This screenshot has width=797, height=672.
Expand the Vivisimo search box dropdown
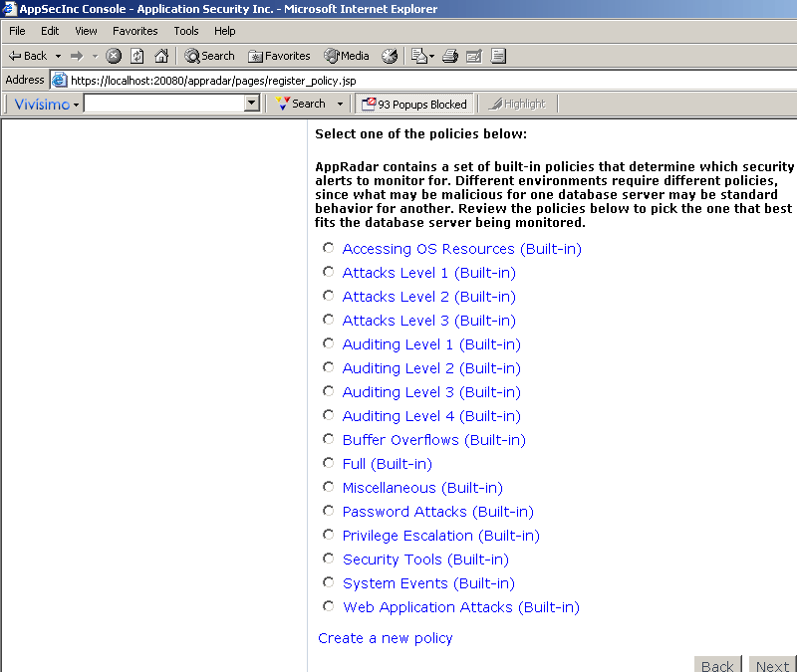coord(252,104)
